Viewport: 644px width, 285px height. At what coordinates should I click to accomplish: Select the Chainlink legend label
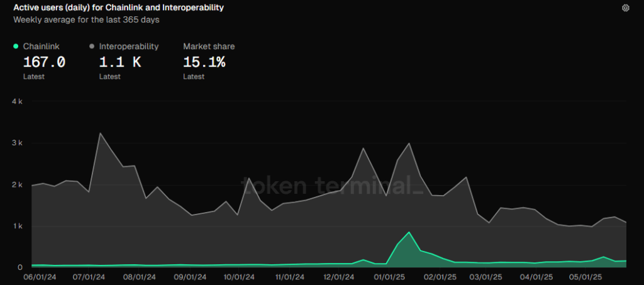click(42, 47)
